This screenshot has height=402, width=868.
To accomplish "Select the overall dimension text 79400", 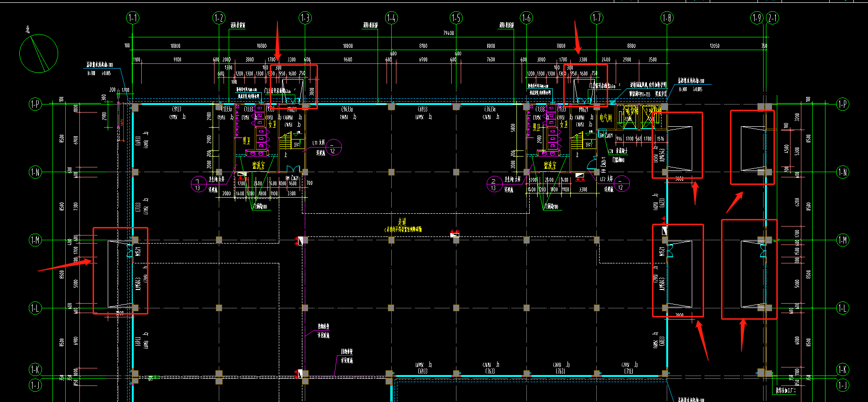I will pyautogui.click(x=448, y=33).
